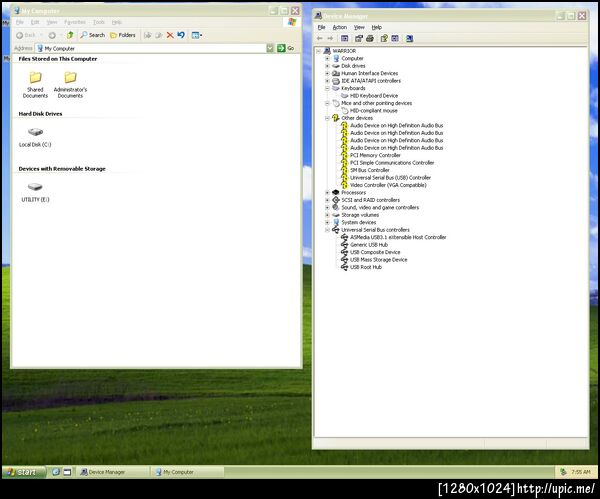Viewport: 600px width, 499px height.
Task: Open the Action menu in Device Manager
Action: (339, 27)
